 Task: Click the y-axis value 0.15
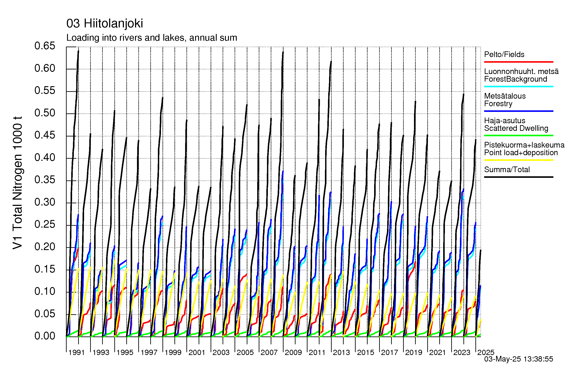coord(45,269)
